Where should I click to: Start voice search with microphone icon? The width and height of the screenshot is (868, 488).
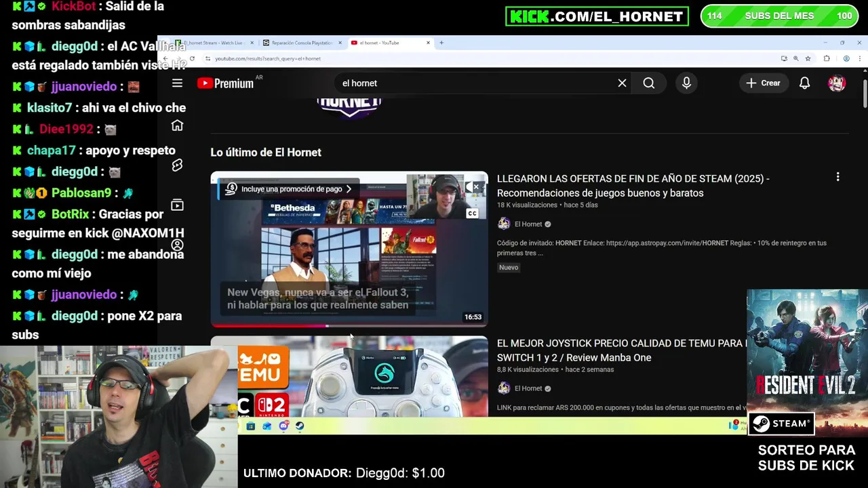click(686, 83)
